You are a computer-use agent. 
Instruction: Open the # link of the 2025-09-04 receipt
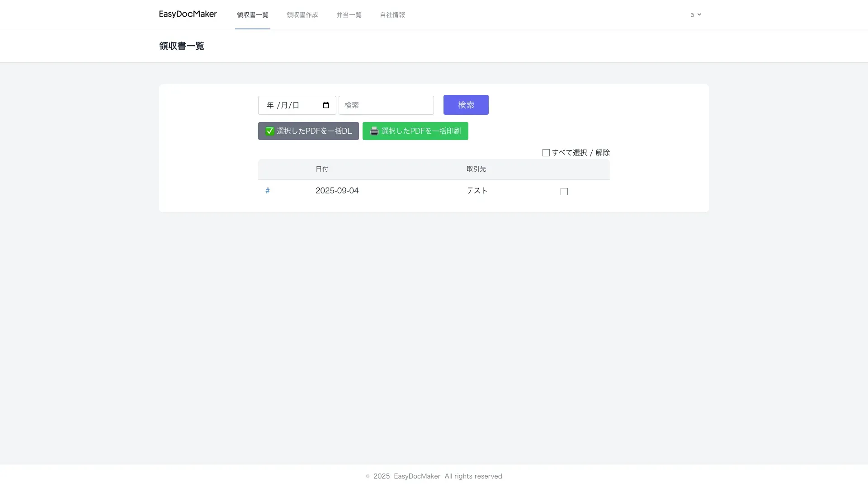[267, 191]
